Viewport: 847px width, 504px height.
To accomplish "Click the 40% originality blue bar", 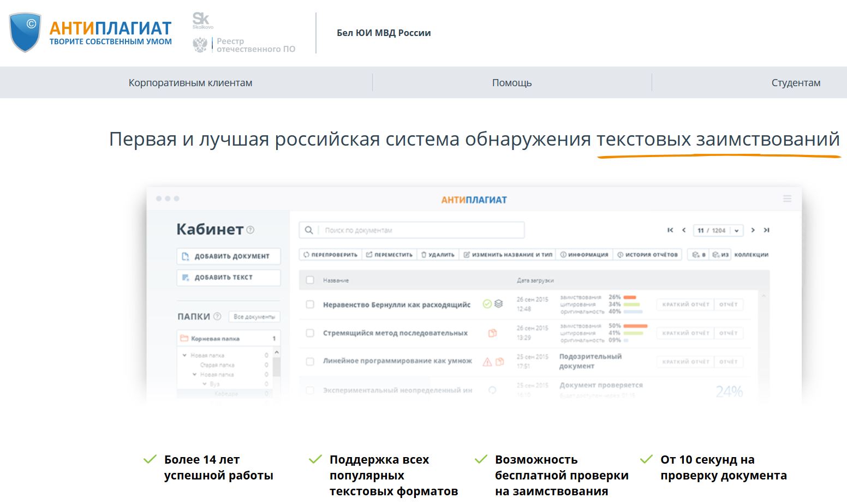I will tap(633, 311).
